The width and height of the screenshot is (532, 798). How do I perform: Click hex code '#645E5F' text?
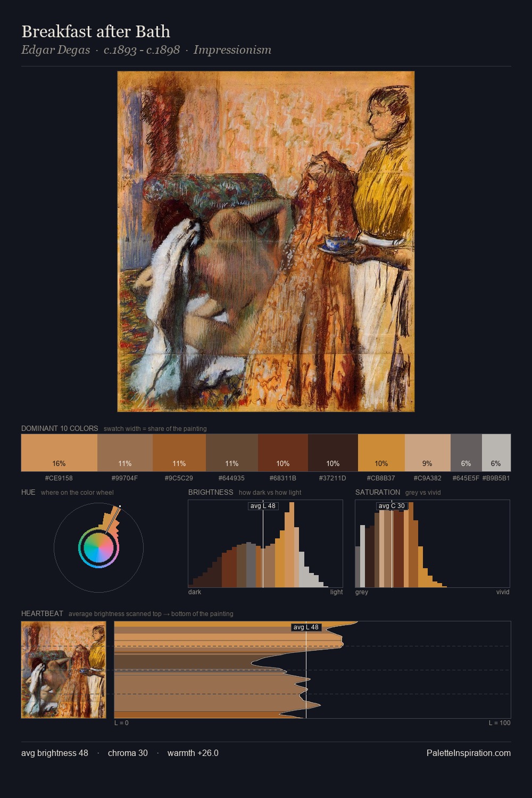click(466, 478)
